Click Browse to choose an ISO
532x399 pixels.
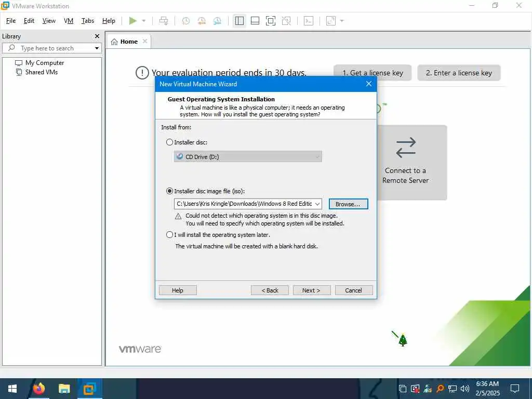pyautogui.click(x=348, y=204)
